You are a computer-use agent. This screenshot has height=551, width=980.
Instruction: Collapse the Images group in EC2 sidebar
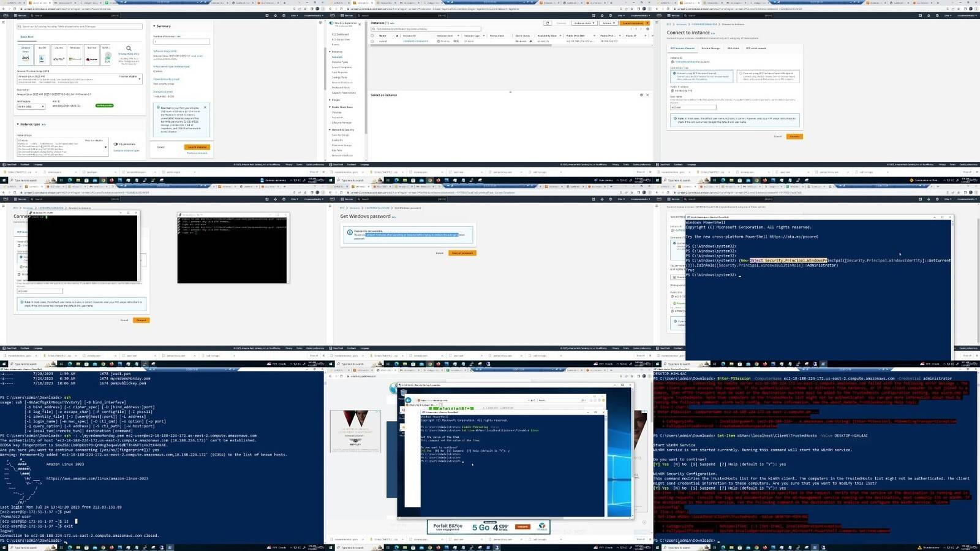click(330, 100)
